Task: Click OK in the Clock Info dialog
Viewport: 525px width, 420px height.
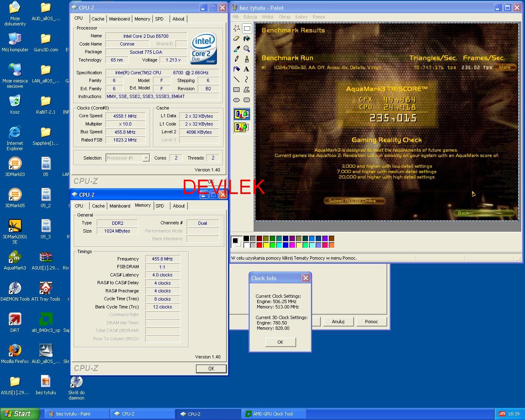Action: pos(280,342)
